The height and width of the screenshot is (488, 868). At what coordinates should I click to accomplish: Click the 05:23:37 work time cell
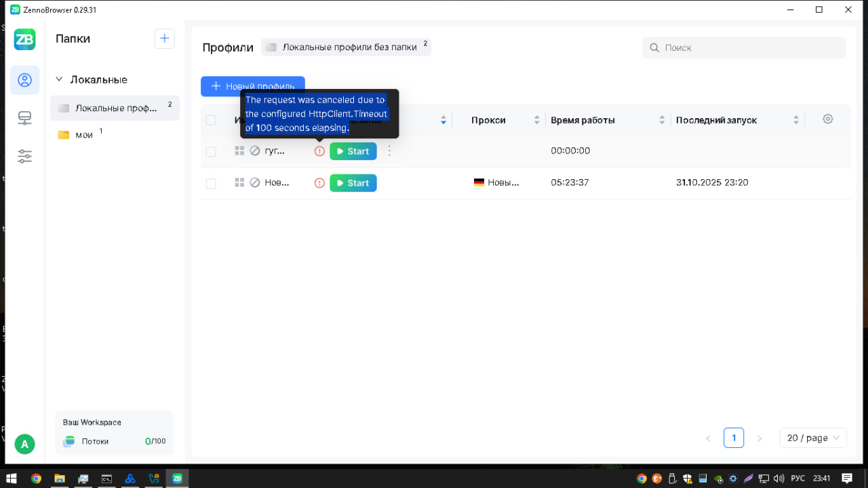tap(570, 183)
